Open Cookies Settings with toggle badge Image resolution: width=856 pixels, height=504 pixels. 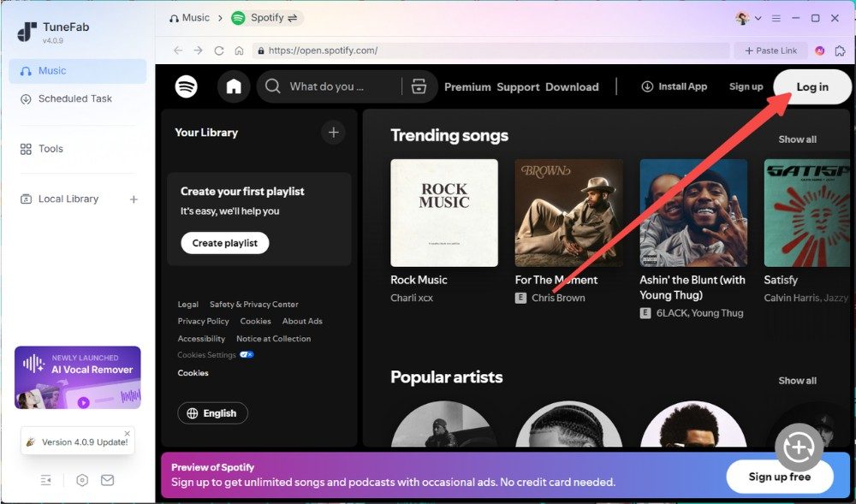coord(216,355)
